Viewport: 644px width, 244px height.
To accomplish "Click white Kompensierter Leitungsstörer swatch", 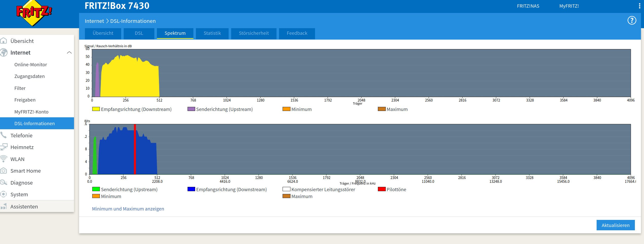I will tap(286, 189).
